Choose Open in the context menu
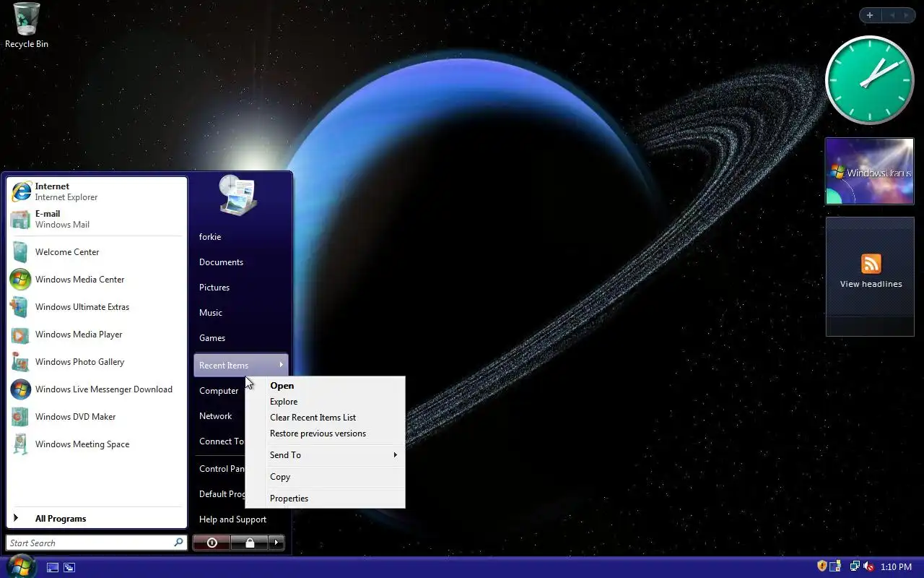 tap(325, 386)
